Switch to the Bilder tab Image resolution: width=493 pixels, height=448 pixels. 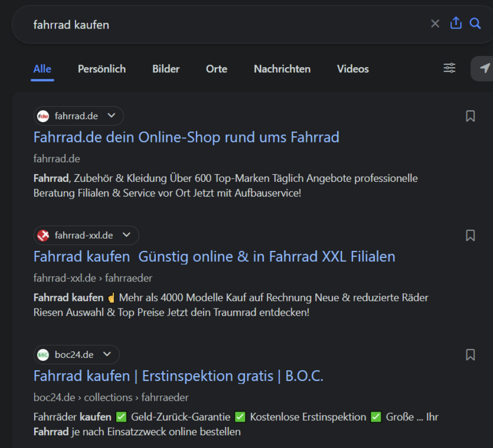(166, 69)
